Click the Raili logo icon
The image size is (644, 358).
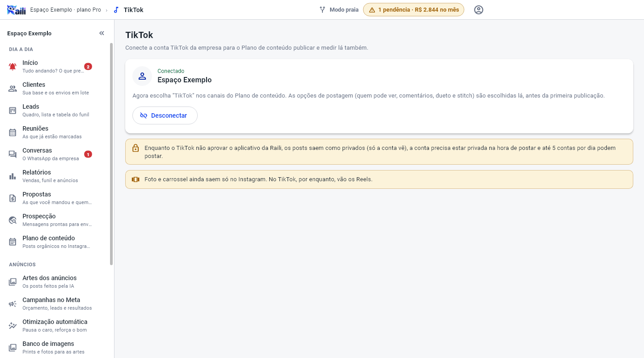pos(16,10)
